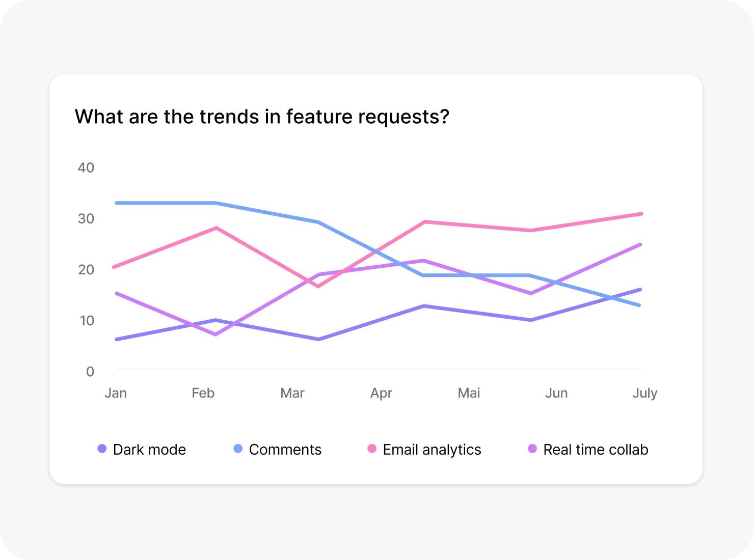This screenshot has width=754, height=560.
Task: Click the 40 value on the y-axis
Action: (86, 167)
